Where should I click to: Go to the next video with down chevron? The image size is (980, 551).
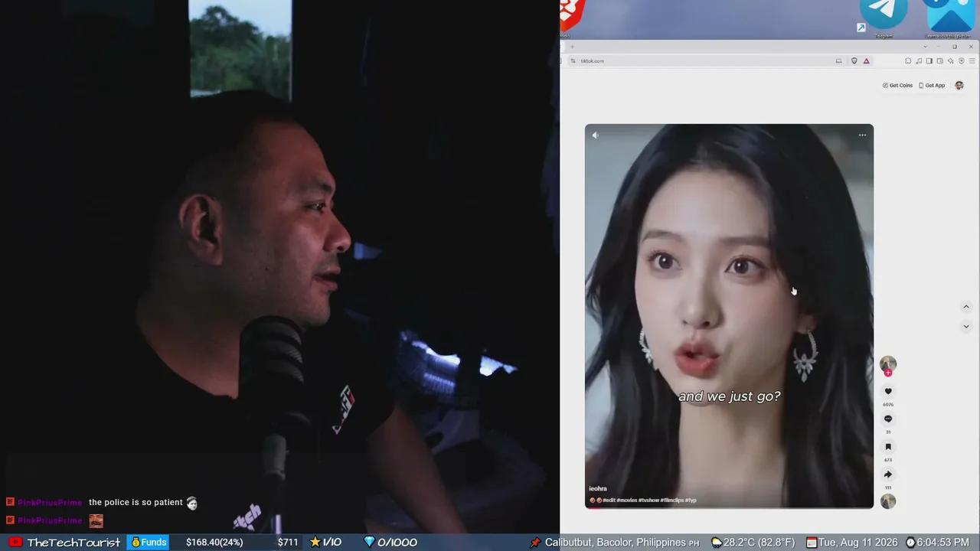click(966, 327)
